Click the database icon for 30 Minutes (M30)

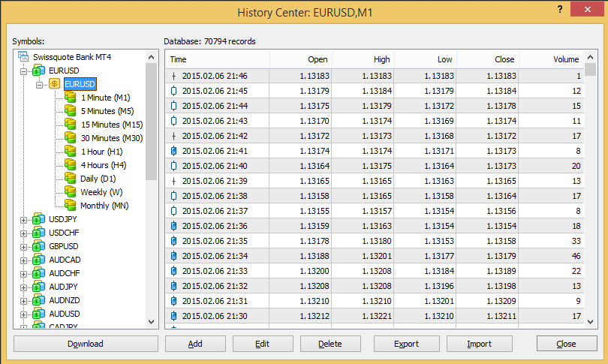tap(71, 137)
